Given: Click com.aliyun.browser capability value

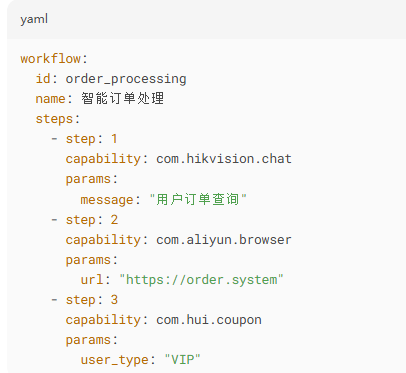Looking at the screenshot, I should pyautogui.click(x=224, y=240).
